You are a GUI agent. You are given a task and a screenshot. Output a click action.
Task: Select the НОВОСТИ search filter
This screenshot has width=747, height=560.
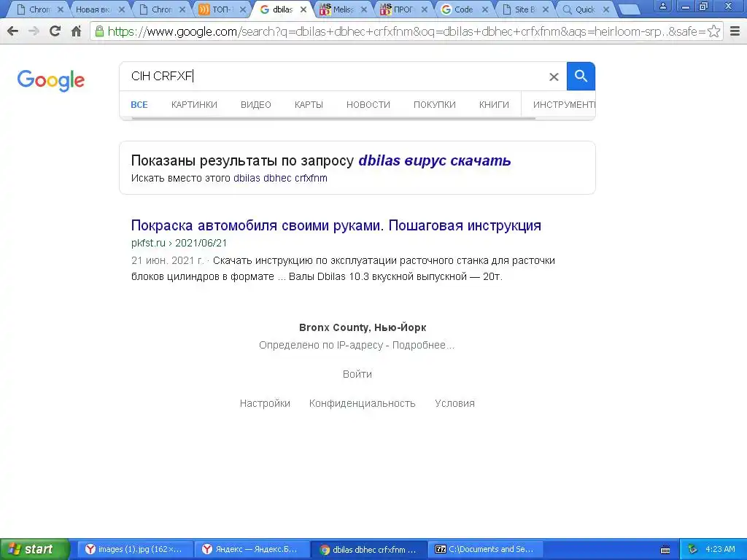tap(368, 105)
